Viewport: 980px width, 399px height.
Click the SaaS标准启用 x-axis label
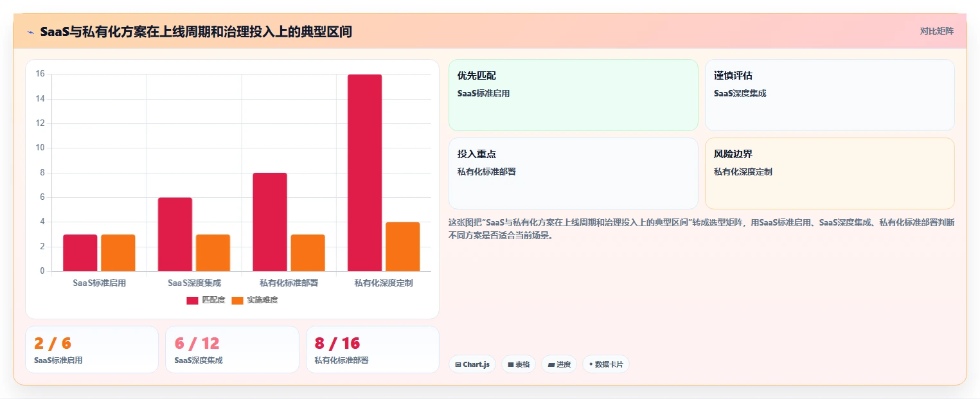(100, 283)
